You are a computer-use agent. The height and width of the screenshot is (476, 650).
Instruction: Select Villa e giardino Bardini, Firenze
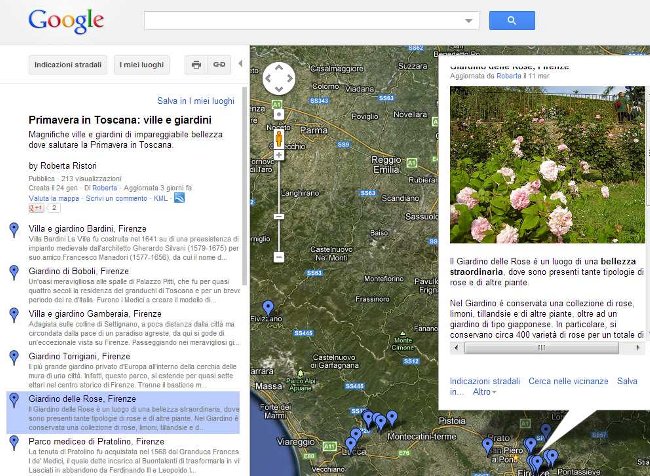87,228
